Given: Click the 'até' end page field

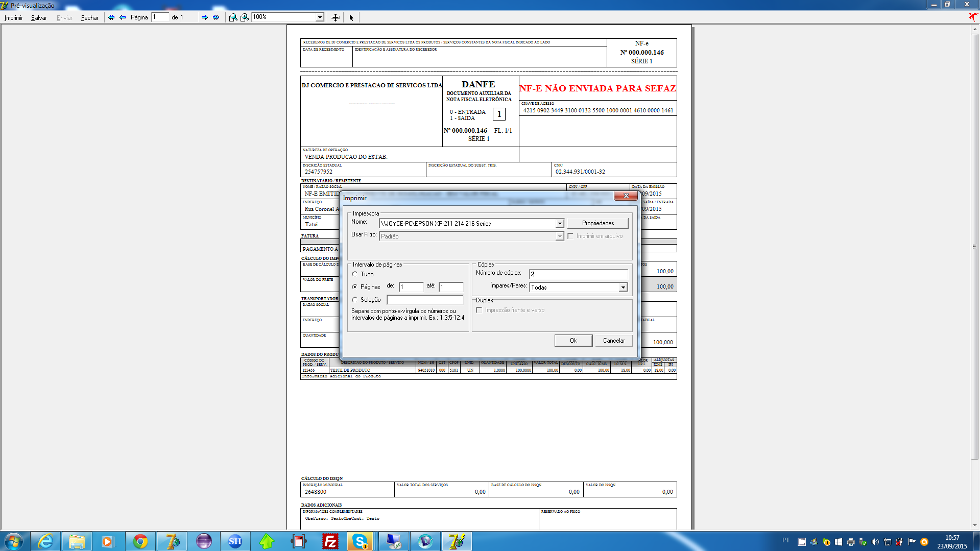Looking at the screenshot, I should (451, 287).
